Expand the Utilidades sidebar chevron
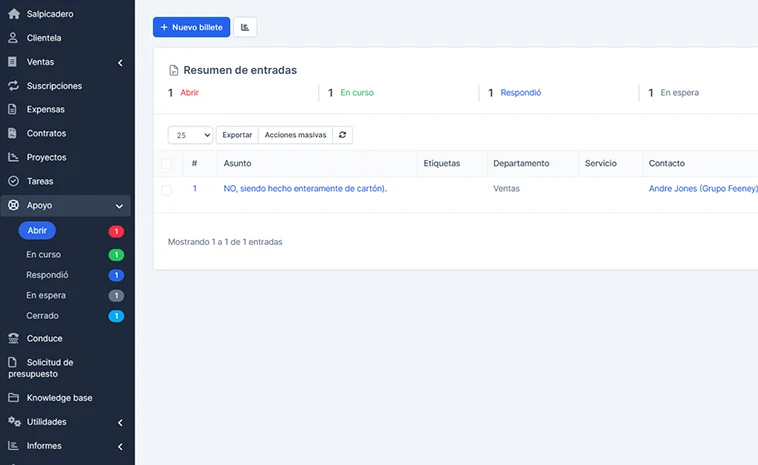Screen dimensions: 758x465 [120, 422]
